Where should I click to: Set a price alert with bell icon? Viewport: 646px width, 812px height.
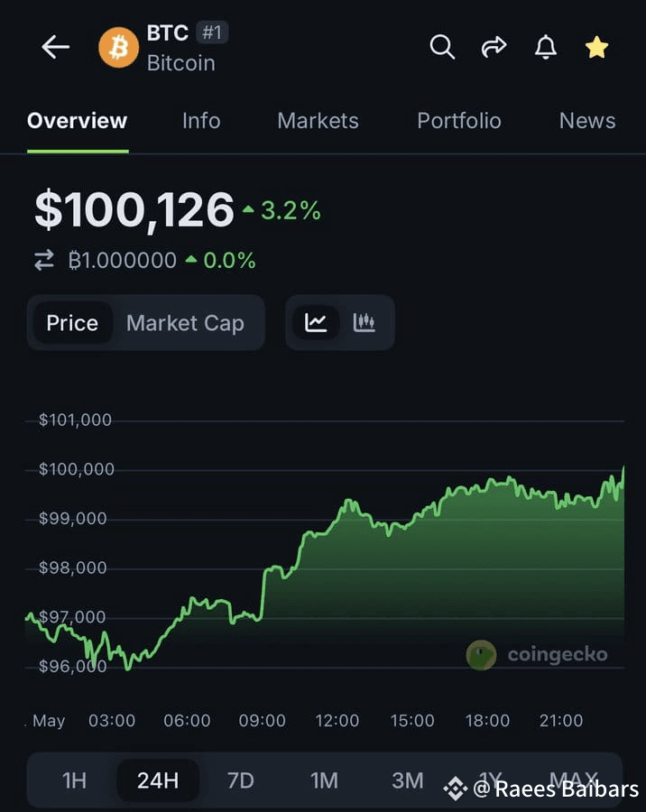(546, 47)
